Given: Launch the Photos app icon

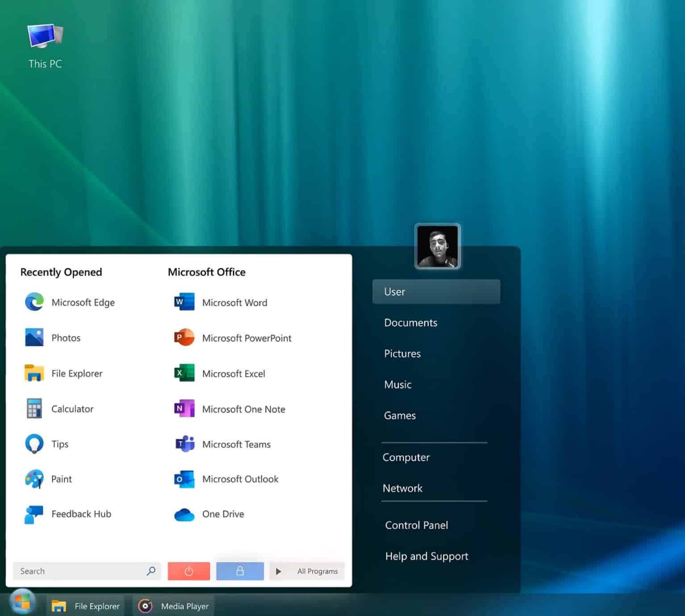Looking at the screenshot, I should [34, 337].
